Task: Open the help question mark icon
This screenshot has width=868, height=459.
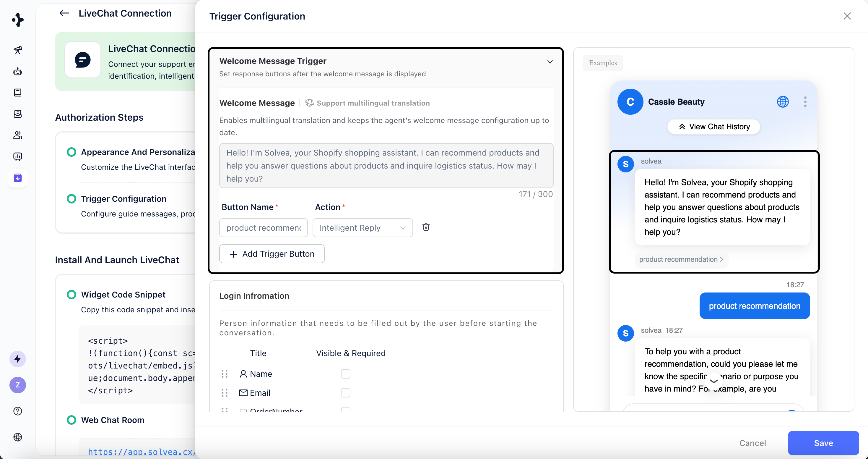Action: (18, 411)
